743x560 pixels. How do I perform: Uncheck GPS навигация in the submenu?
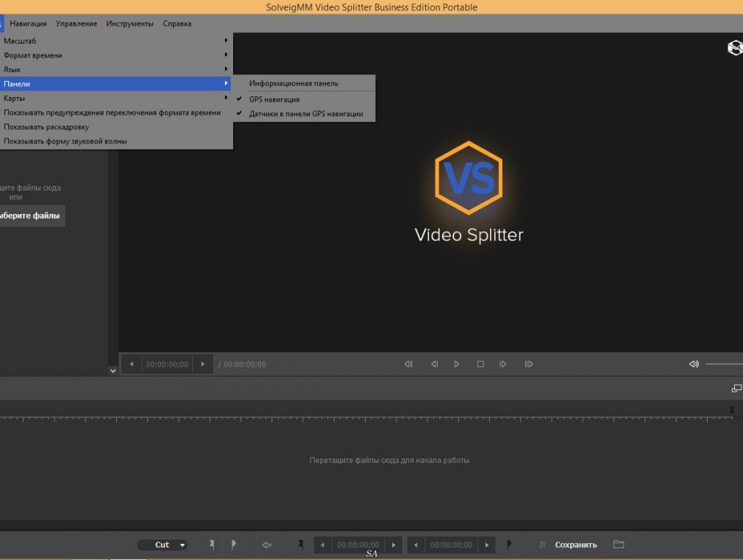[304, 99]
